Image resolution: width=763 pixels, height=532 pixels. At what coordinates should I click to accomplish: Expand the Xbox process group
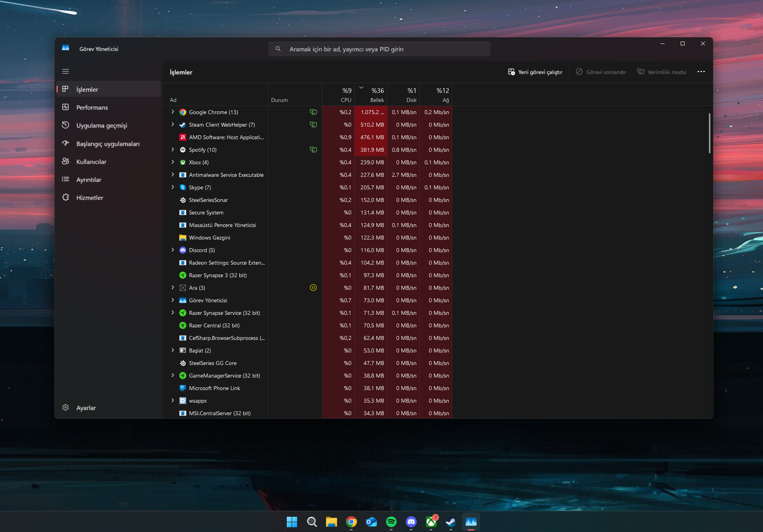pyautogui.click(x=173, y=162)
